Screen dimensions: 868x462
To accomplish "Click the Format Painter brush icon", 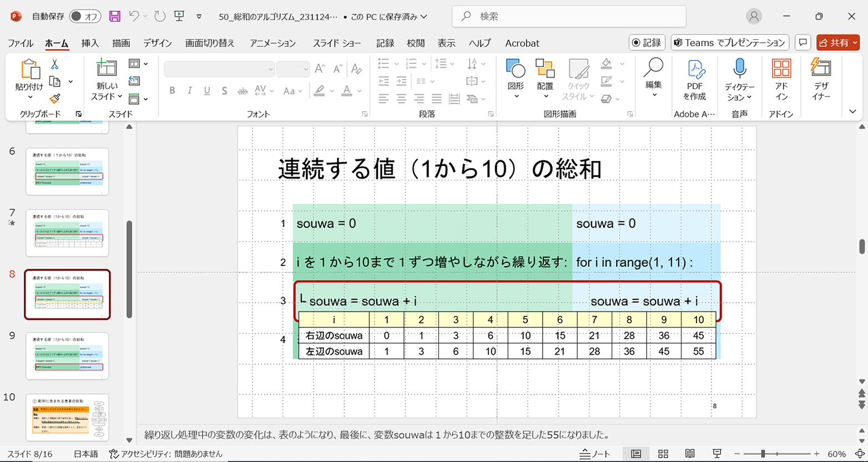I will click(x=54, y=99).
